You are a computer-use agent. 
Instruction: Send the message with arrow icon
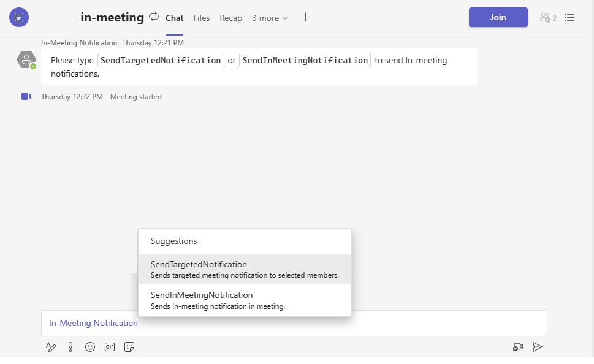538,347
